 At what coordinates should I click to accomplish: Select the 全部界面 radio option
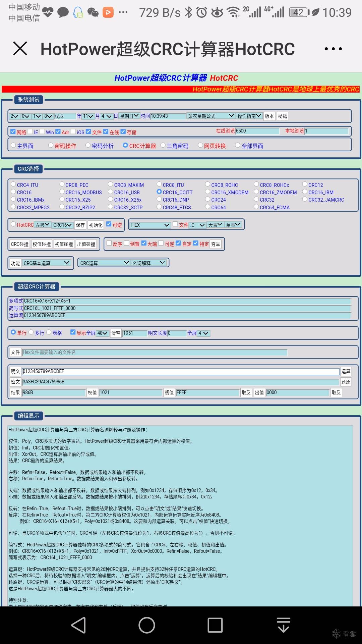[x=238, y=145]
